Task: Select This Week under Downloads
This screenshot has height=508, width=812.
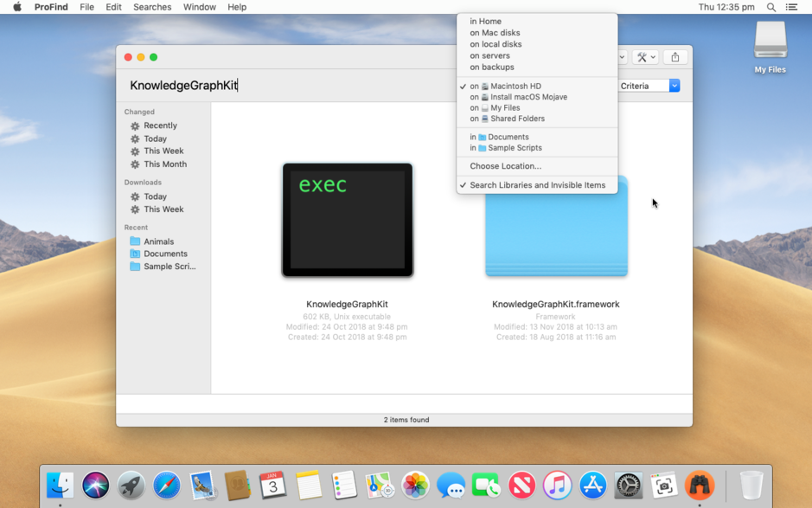Action: coord(163,209)
